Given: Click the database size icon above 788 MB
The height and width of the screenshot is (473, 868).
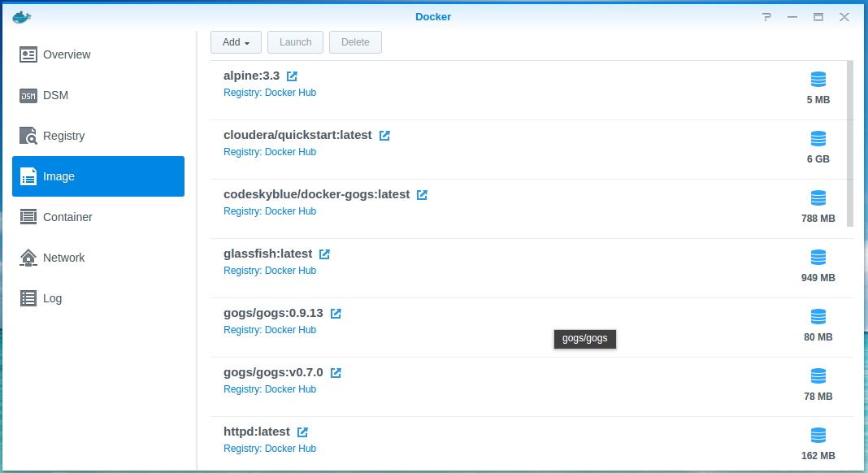Looking at the screenshot, I should click(x=818, y=197).
